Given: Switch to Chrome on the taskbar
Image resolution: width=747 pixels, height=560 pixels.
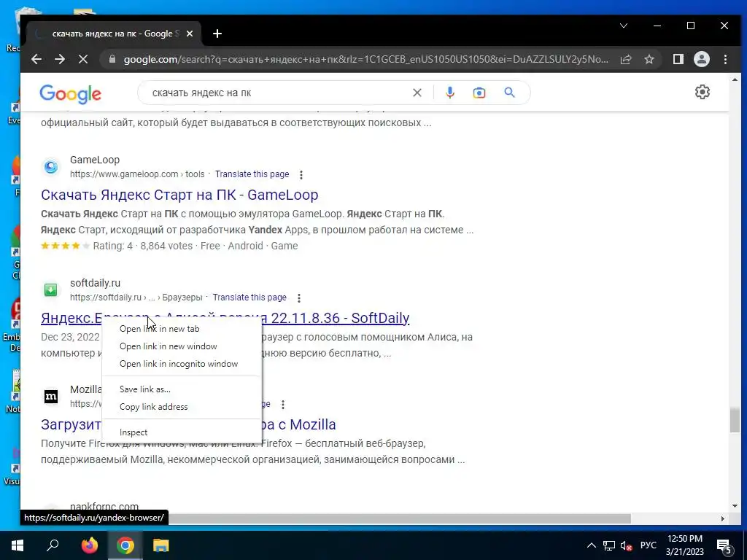Looking at the screenshot, I should click(x=125, y=545).
